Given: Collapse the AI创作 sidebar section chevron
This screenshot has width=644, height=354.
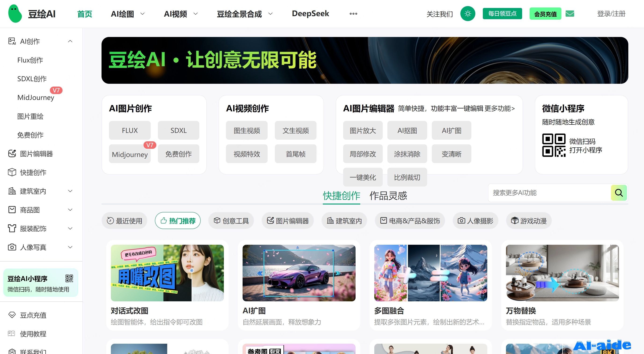Looking at the screenshot, I should click(x=70, y=41).
